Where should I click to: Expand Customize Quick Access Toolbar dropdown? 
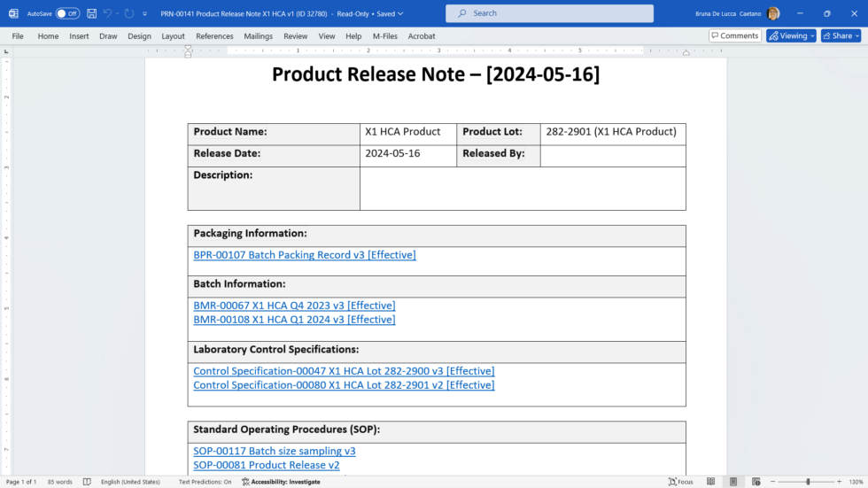pos(144,14)
